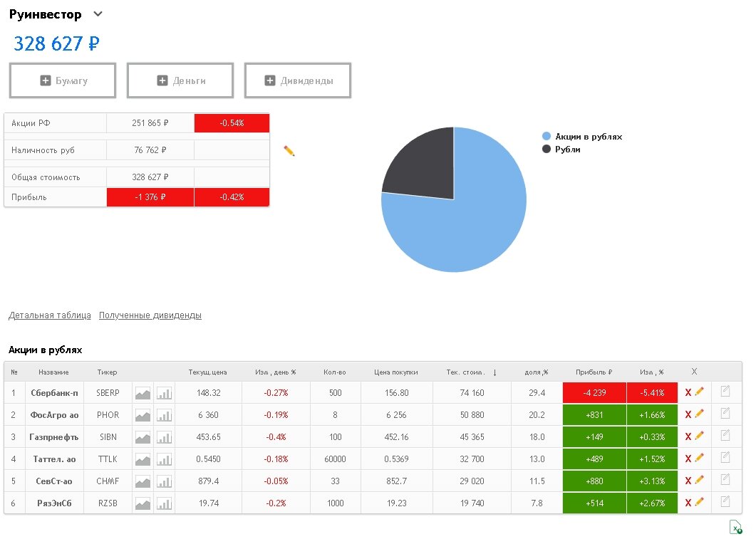Toggle Акции в рублях legend item
This screenshot has width=756, height=539.
coord(582,136)
